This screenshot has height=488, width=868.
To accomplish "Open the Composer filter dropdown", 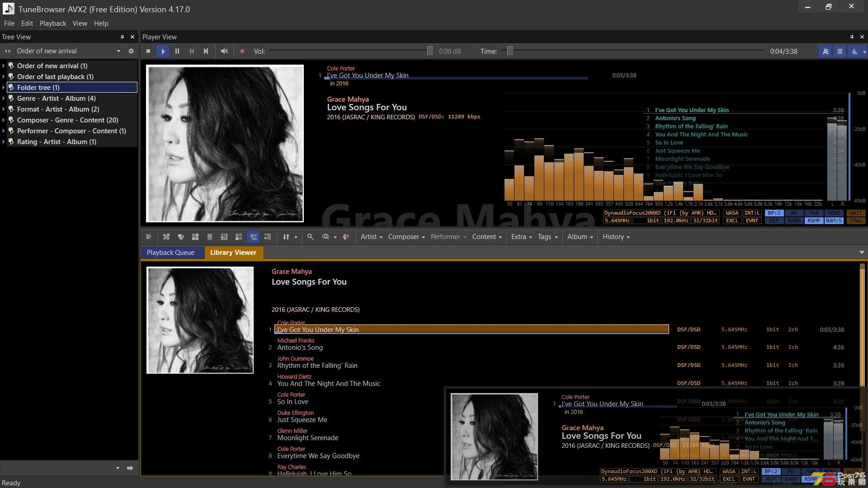I will (x=406, y=237).
